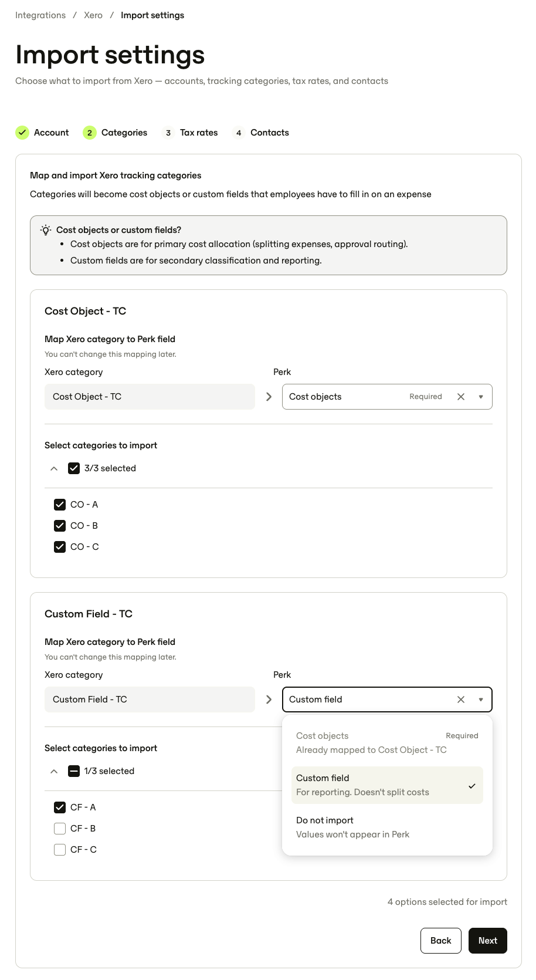Click the Custom Field - TC Xero category field
The width and height of the screenshot is (536, 980).
click(150, 699)
